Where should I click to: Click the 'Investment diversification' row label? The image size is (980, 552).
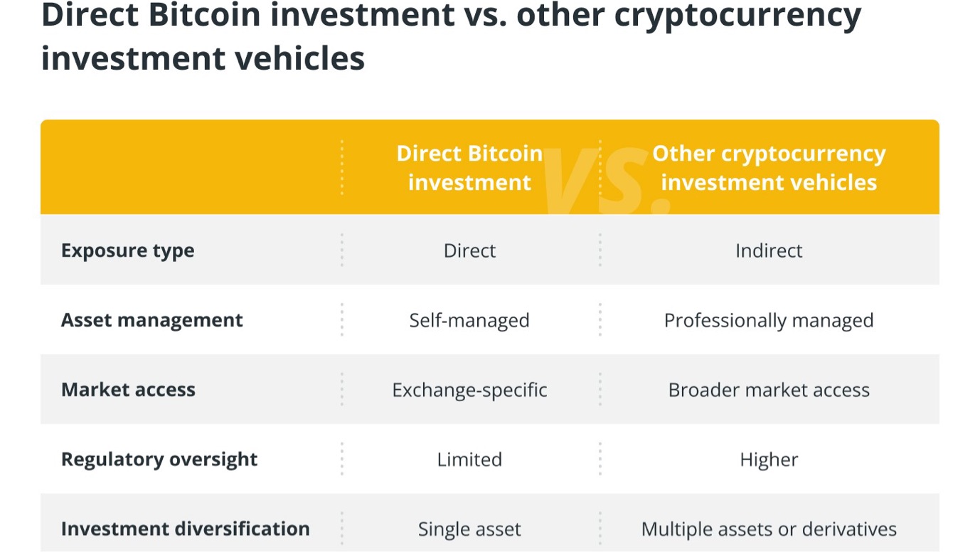[x=186, y=529]
